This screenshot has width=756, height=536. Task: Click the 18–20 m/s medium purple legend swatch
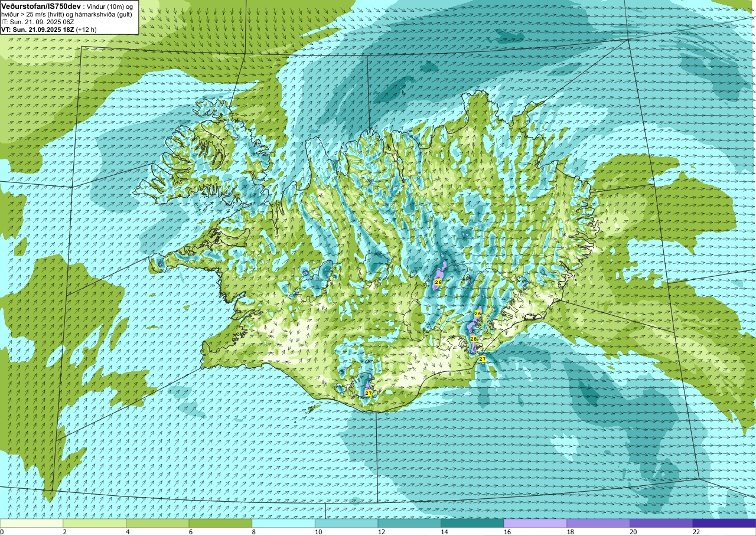(598, 523)
